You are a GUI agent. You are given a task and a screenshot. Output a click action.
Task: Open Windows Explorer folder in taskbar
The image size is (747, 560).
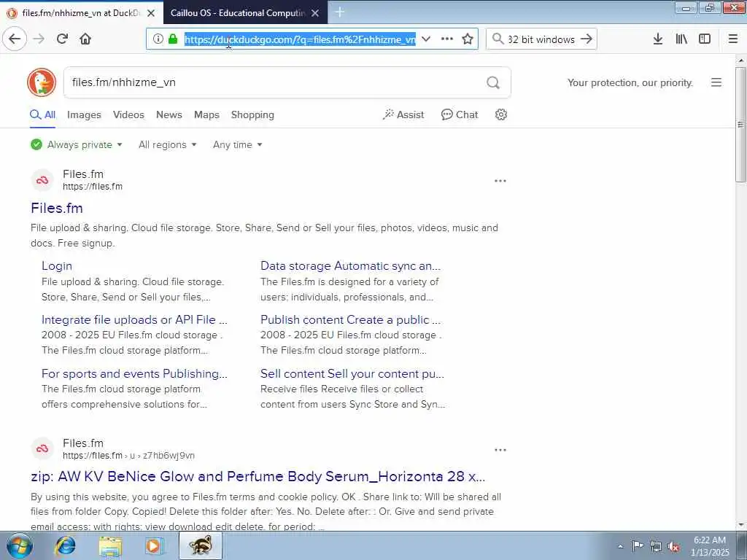coord(111,546)
